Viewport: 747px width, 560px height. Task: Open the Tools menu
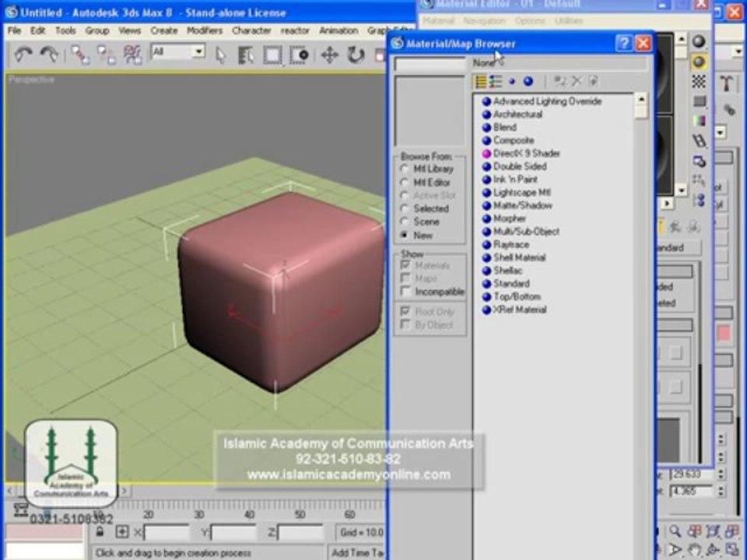[x=65, y=30]
